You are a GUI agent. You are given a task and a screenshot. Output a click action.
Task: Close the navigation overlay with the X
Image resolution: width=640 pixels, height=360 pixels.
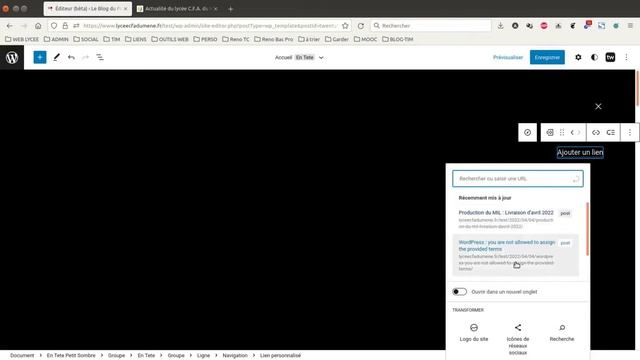598,107
